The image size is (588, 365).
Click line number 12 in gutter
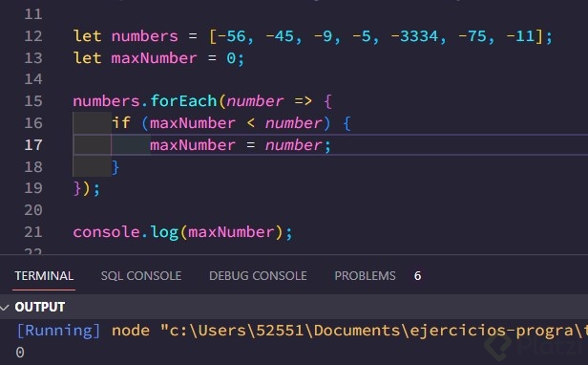(x=33, y=36)
